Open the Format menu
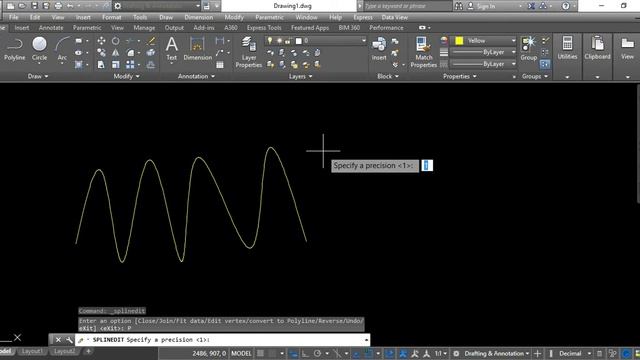Screen dimensions: 640x360 coord(111,17)
